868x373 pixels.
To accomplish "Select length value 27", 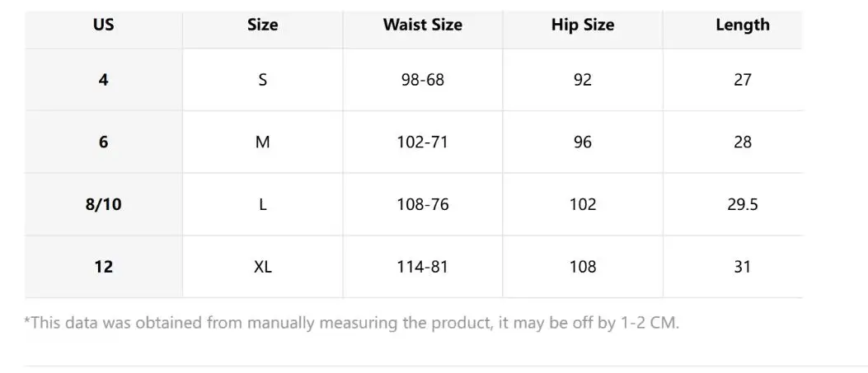I will 743,80.
